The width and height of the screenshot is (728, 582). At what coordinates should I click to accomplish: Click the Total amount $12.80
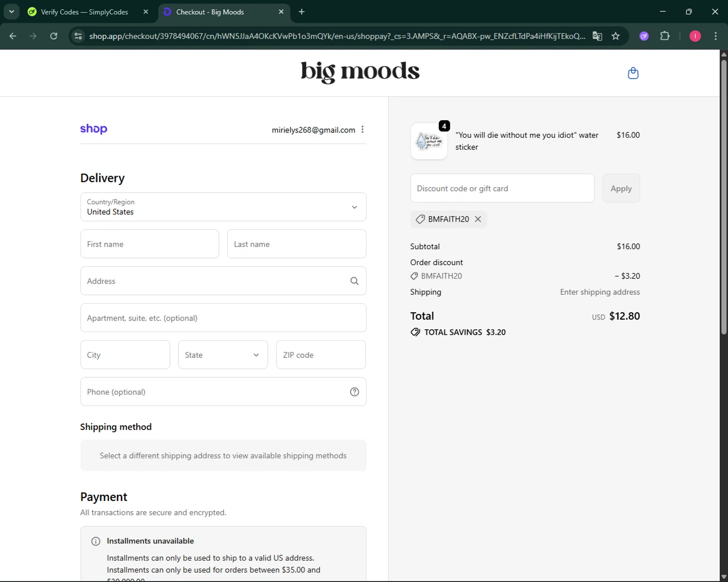pos(624,316)
